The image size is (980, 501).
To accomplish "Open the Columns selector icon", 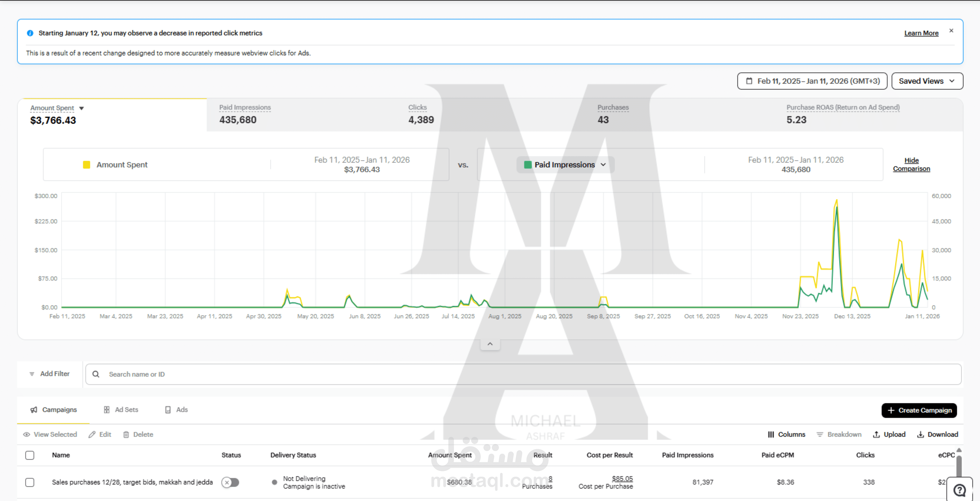I will [771, 434].
